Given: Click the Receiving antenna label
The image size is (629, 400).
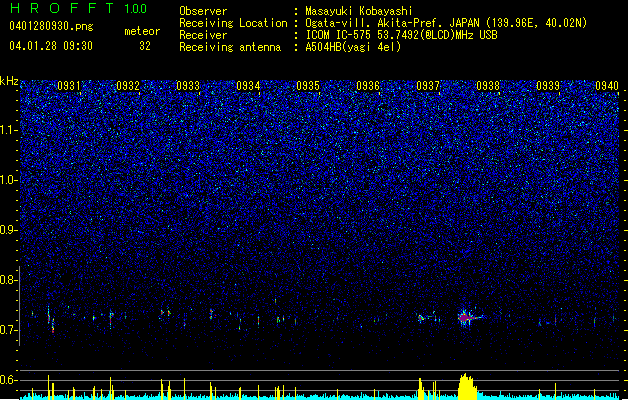Looking at the screenshot, I should pyautogui.click(x=230, y=47).
